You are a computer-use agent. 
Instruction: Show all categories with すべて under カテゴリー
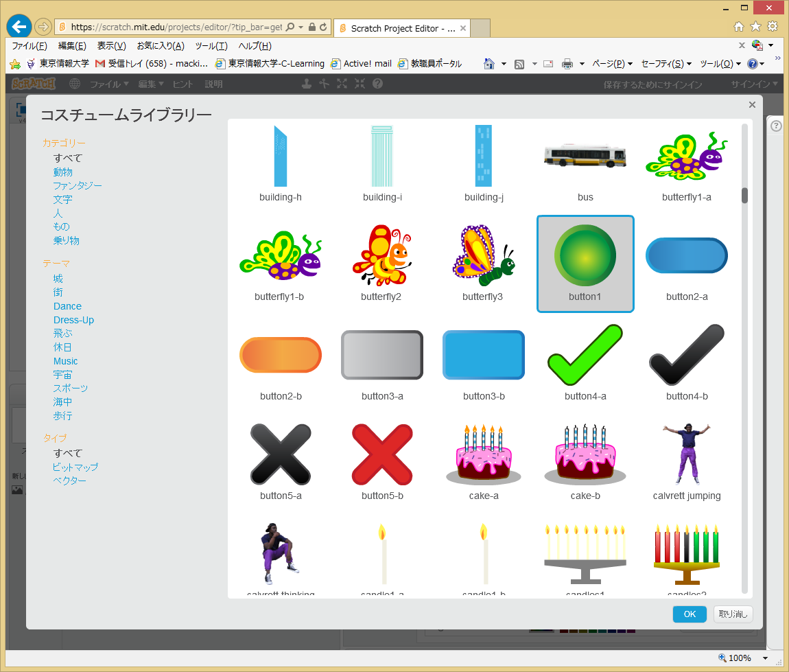coord(68,158)
